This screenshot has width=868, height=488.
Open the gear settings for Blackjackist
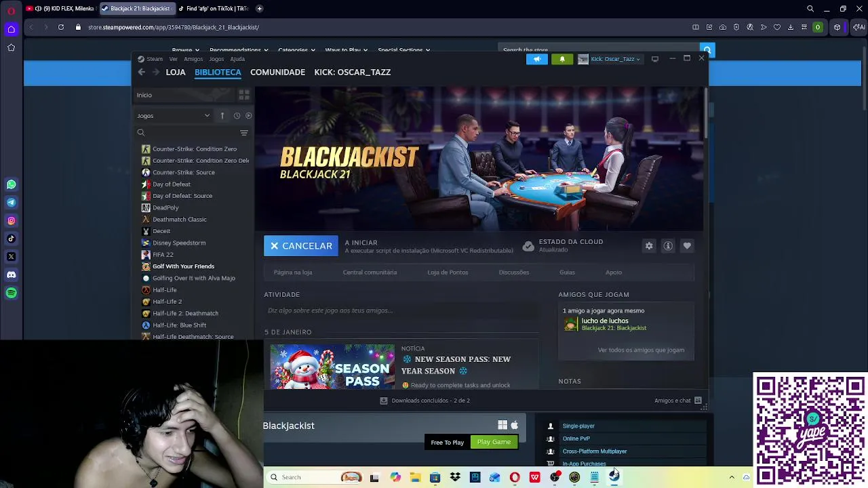pos(649,246)
